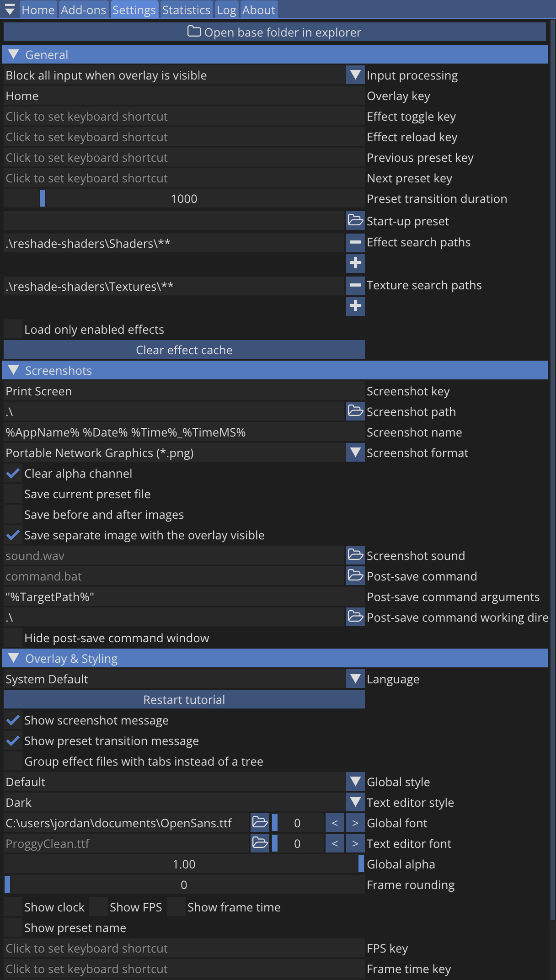556x980 pixels.
Task: Click the Global alpha slider
Action: point(184,864)
